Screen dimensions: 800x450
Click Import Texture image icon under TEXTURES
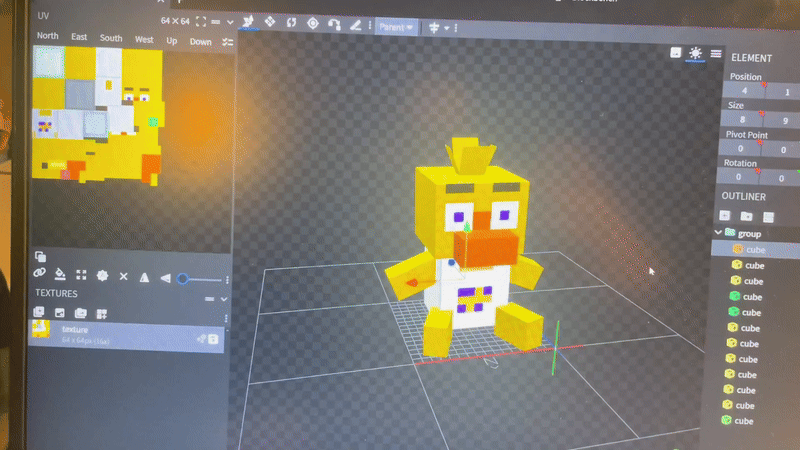click(x=60, y=312)
